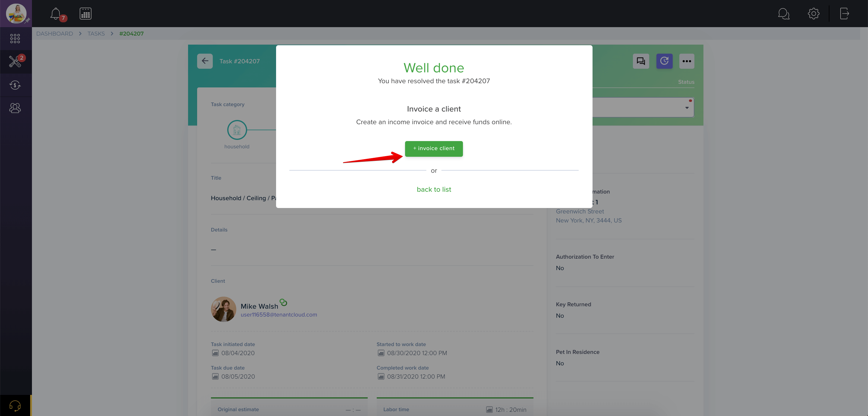
Task: Click the Started to work date calendar icon
Action: pyautogui.click(x=381, y=353)
